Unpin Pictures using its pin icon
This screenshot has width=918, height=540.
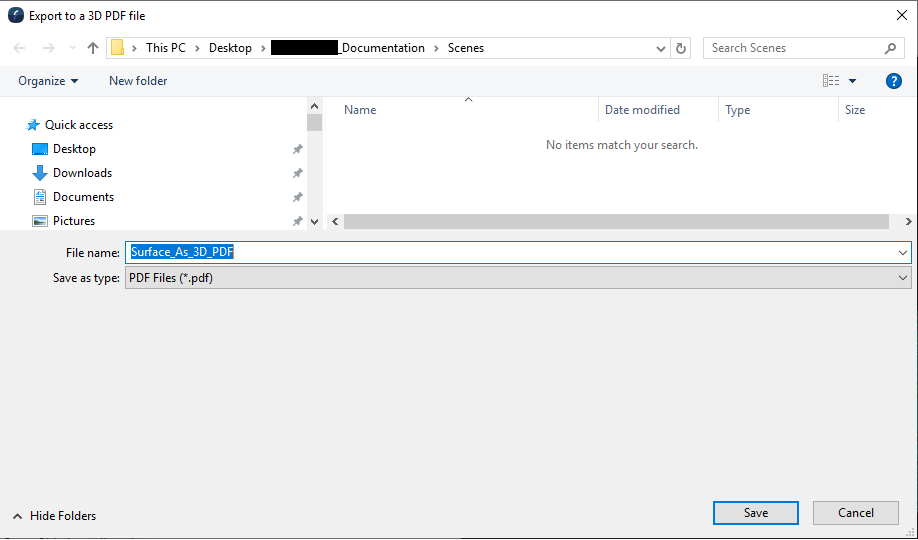[297, 221]
